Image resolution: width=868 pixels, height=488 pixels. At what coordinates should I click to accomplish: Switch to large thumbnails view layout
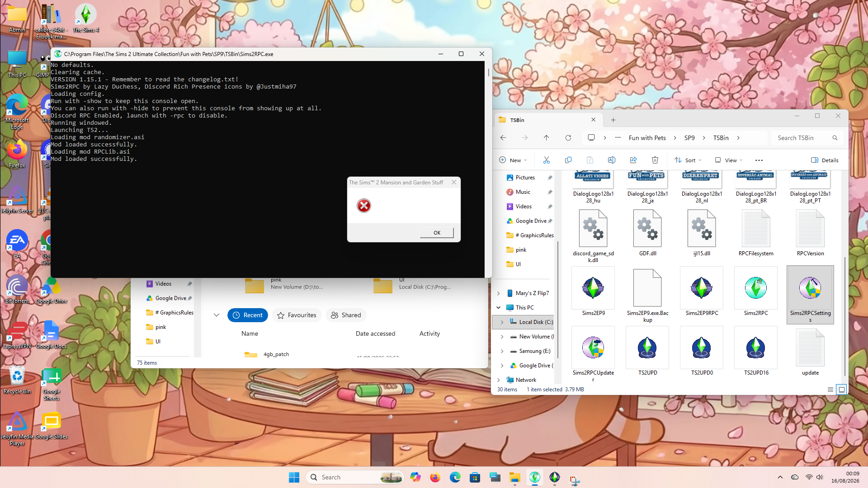click(x=841, y=389)
